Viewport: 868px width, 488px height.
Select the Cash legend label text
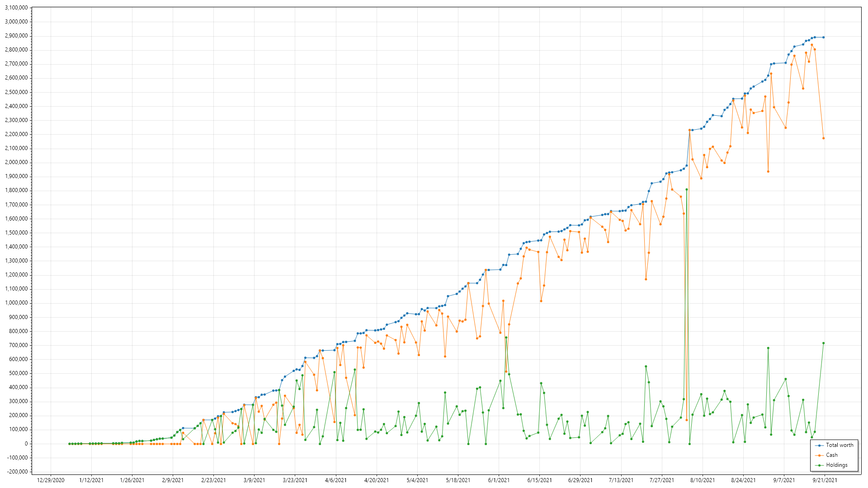pyautogui.click(x=832, y=455)
